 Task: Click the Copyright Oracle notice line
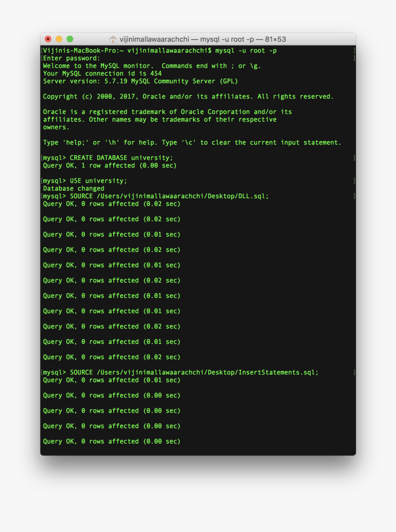tap(188, 96)
